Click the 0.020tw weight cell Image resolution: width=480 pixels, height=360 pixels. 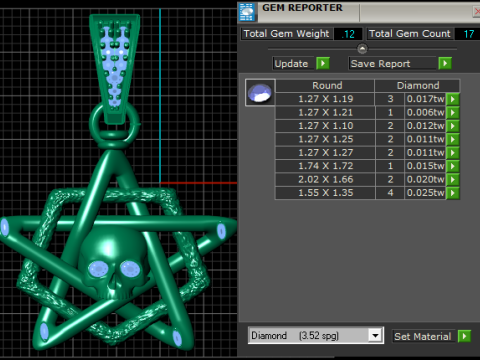(x=425, y=179)
